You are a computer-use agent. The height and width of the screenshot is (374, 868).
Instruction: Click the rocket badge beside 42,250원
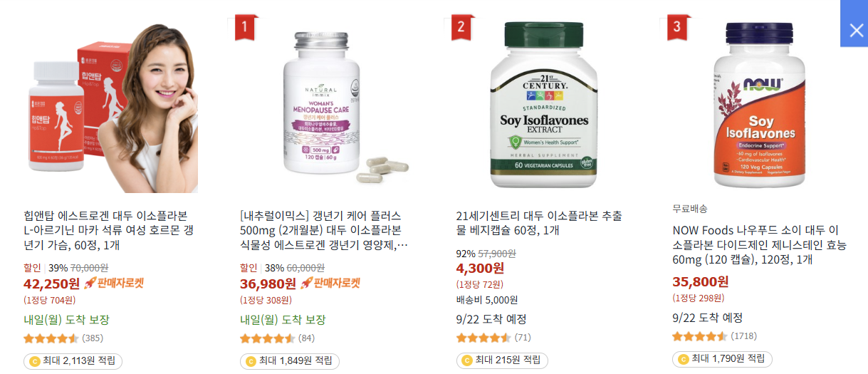tap(114, 283)
